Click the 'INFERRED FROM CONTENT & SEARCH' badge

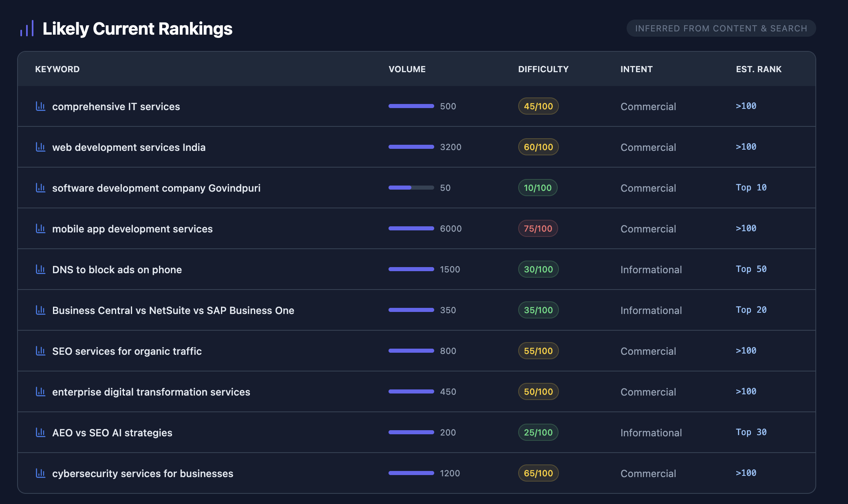tap(721, 28)
